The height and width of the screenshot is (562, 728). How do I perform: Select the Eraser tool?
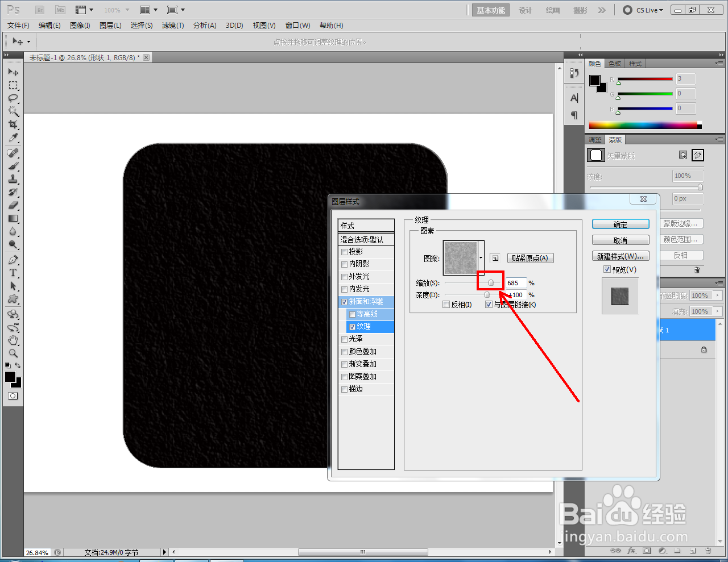coord(13,205)
